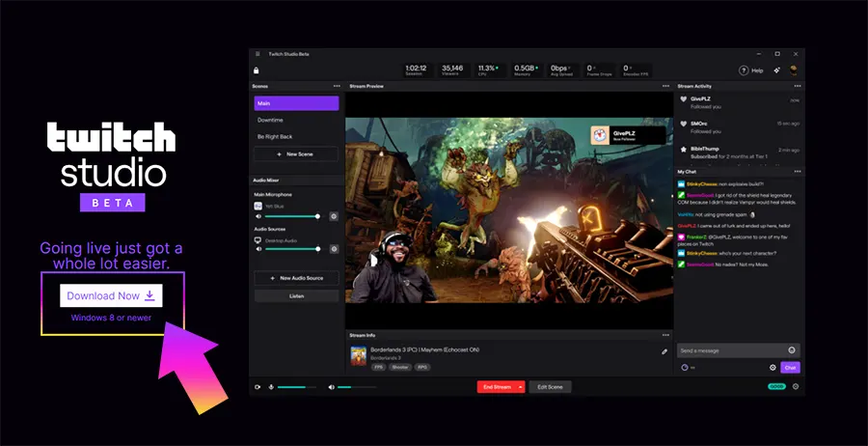Open Main Microphone settings gear
The height and width of the screenshot is (446, 868).
click(x=334, y=216)
